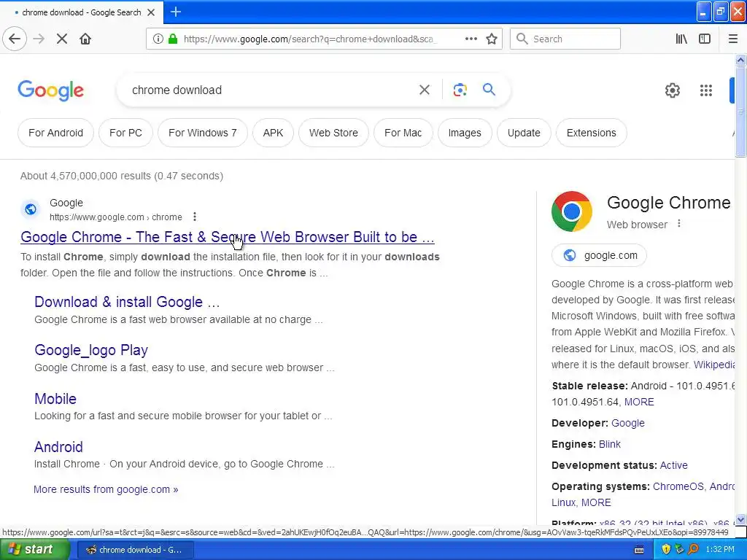Open the Wikipedia source link

[x=713, y=365]
